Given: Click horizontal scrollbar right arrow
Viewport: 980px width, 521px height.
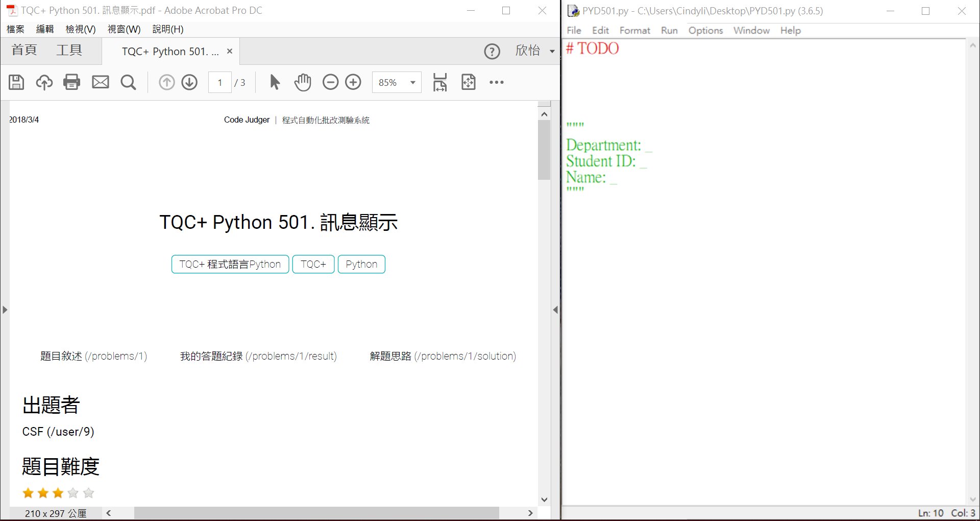Looking at the screenshot, I should pos(530,513).
